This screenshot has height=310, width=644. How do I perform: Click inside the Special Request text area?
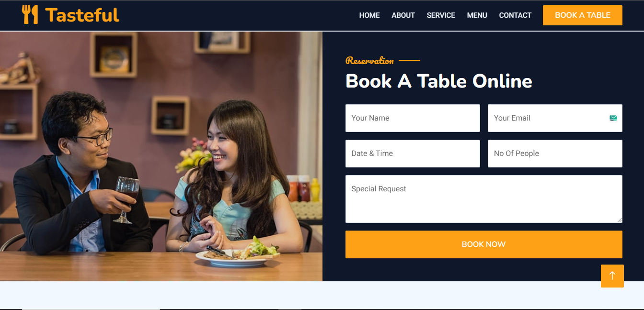[x=484, y=199]
